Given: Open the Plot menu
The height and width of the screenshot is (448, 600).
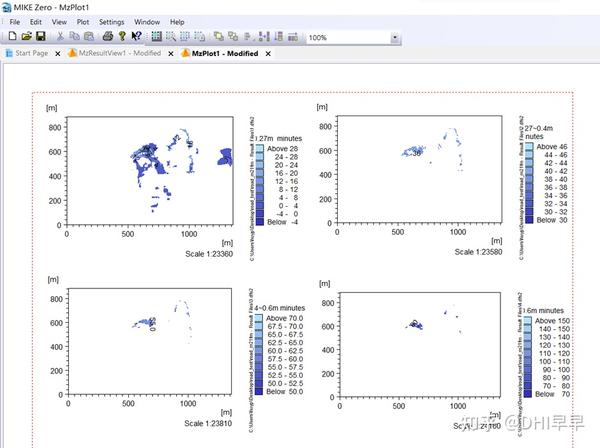Looking at the screenshot, I should click(x=83, y=22).
